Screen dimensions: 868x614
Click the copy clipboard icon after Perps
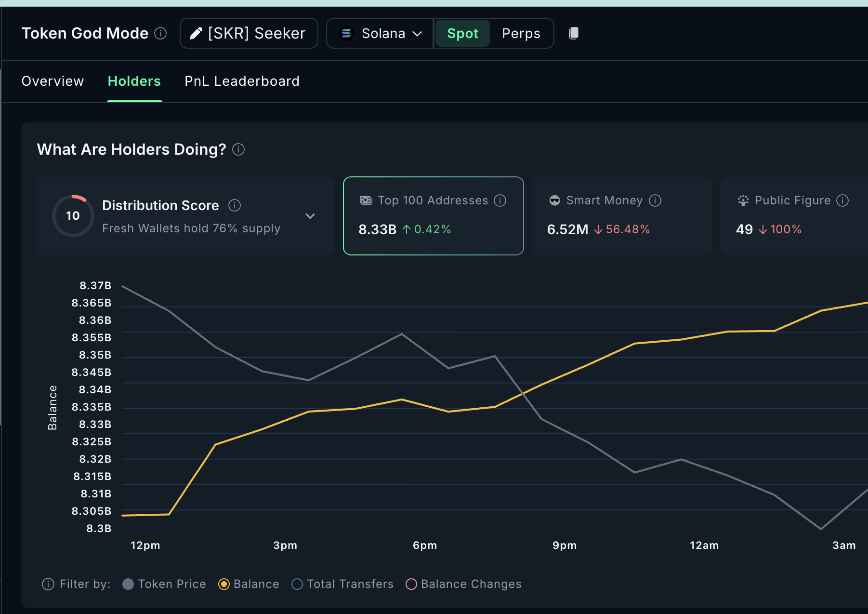tap(573, 33)
